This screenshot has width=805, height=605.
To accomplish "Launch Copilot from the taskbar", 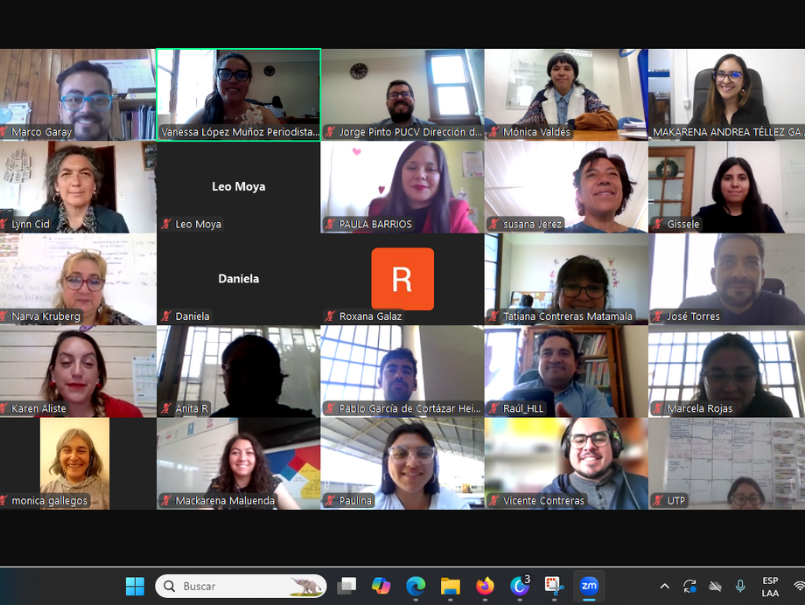I will click(x=381, y=586).
